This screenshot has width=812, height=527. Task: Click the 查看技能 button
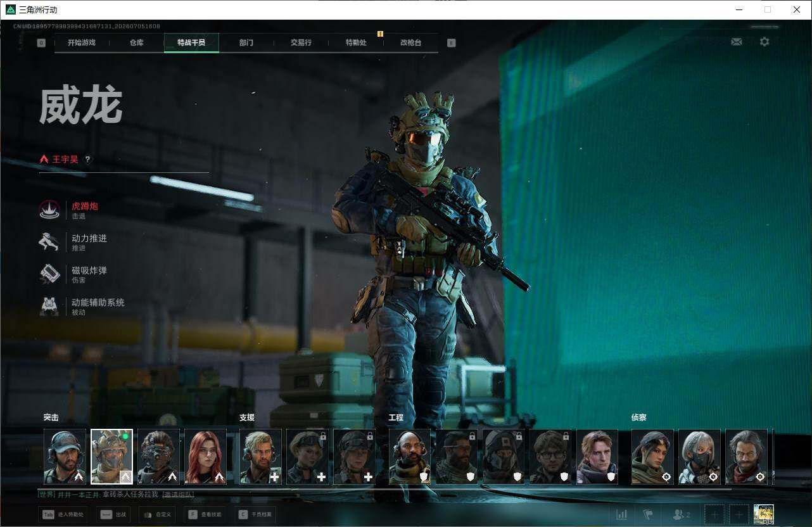coord(205,515)
